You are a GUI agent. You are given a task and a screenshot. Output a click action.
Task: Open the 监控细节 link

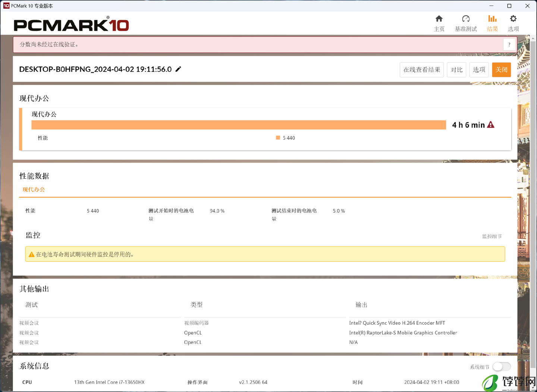click(x=492, y=236)
